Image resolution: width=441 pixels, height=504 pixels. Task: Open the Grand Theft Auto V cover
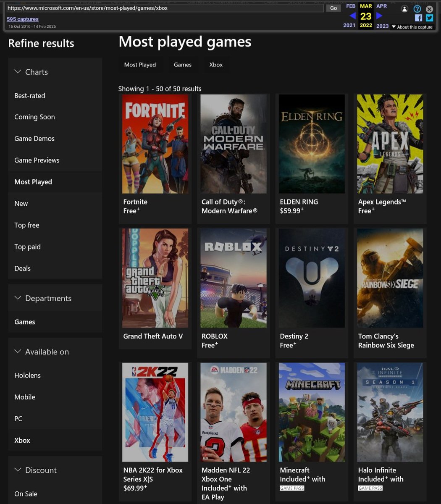[155, 278]
